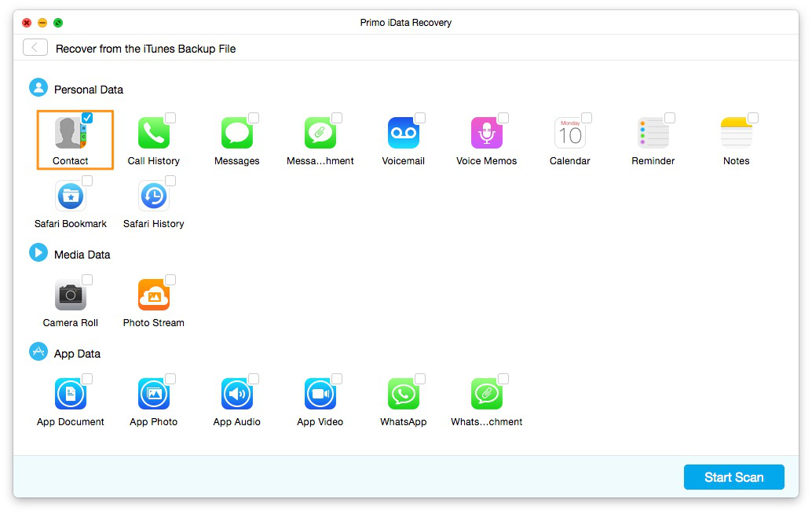Uncheck the Contact checkbox

pyautogui.click(x=87, y=118)
